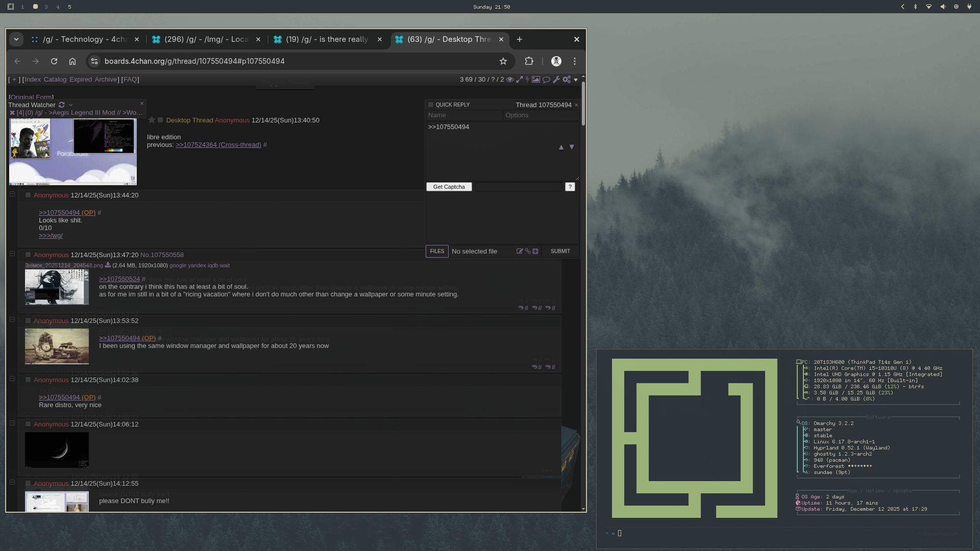Open the Catalog link
The height and width of the screenshot is (551, 980).
(x=55, y=80)
